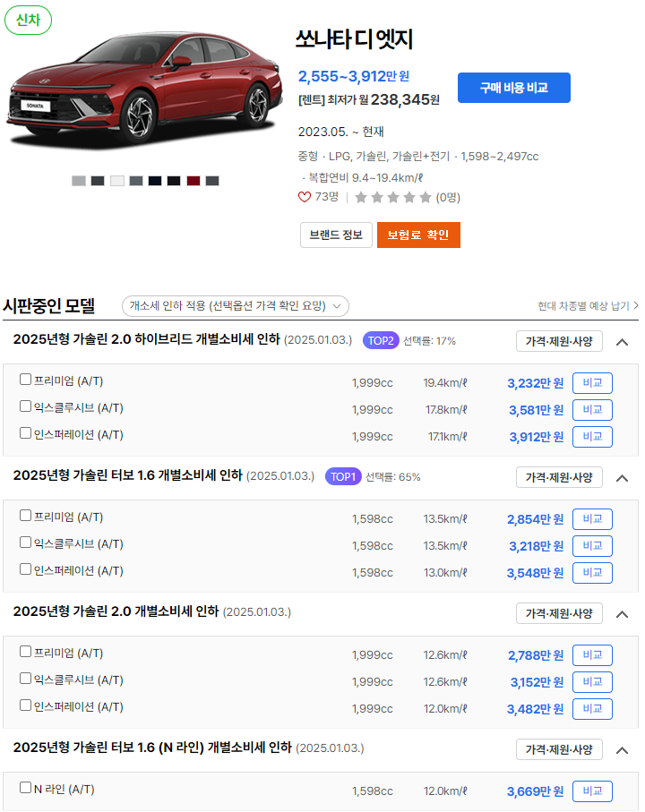645x812 pixels.
Task: Click 비교 for 2,854만원 trim
Action: [592, 519]
